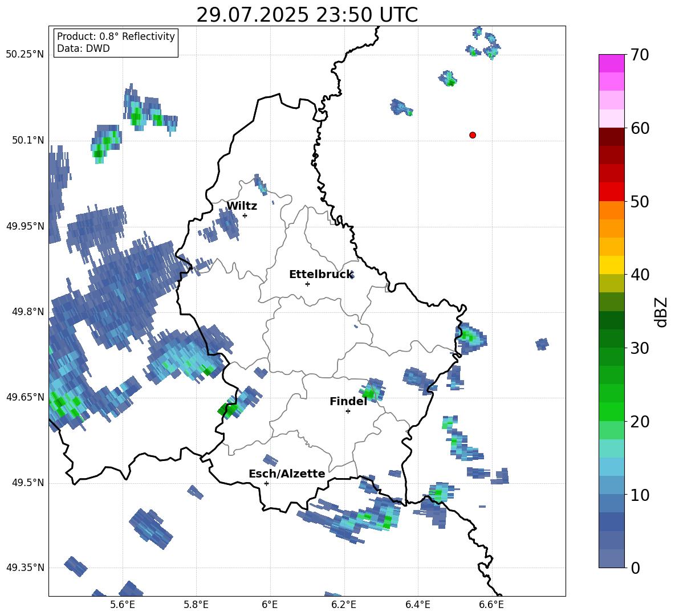The width and height of the screenshot is (675, 616).
Task: Click the Ettelbruck station cross marker
Action: point(307,284)
